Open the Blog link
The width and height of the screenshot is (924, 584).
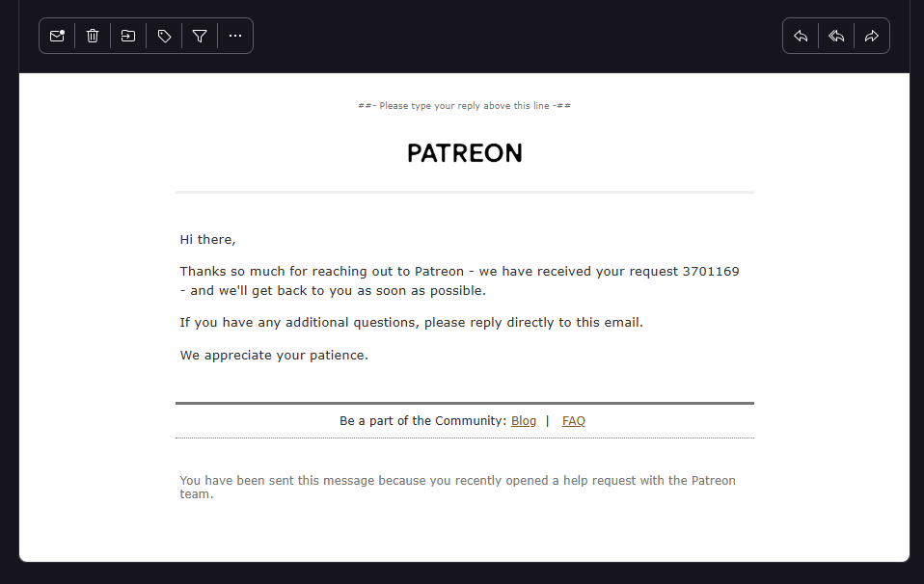coord(524,421)
